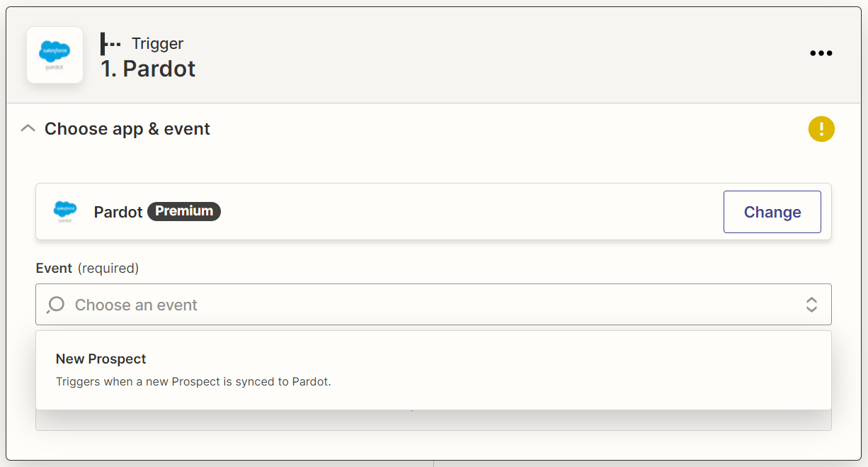Click the small Pardot logo in app row
Screen dimensions: 868x467
click(65, 211)
